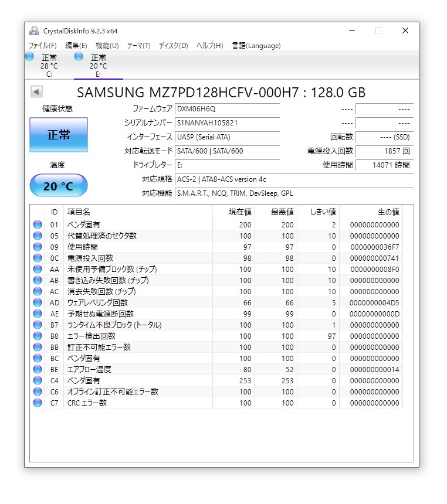Image resolution: width=447 pixels, height=504 pixels.
Task: Select row ウェアレベリング回数
Action: click(x=216, y=302)
